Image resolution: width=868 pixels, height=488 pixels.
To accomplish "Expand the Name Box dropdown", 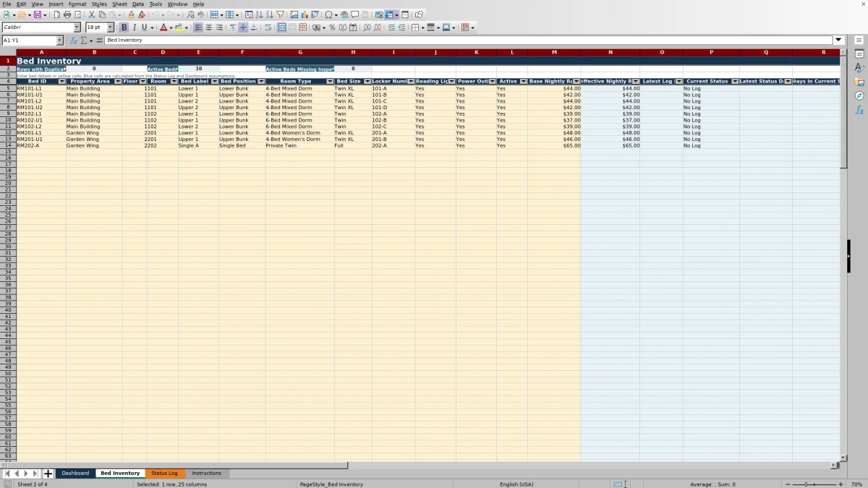I will (60, 40).
